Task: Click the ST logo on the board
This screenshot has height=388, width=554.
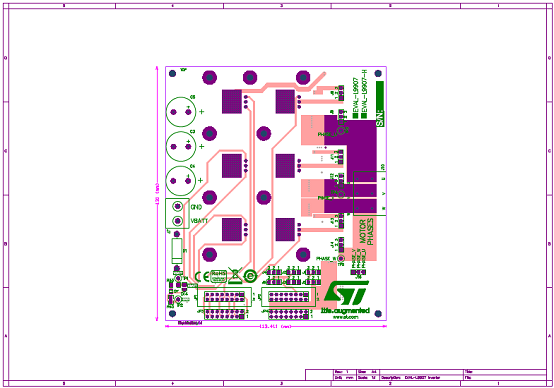Action: (x=346, y=293)
